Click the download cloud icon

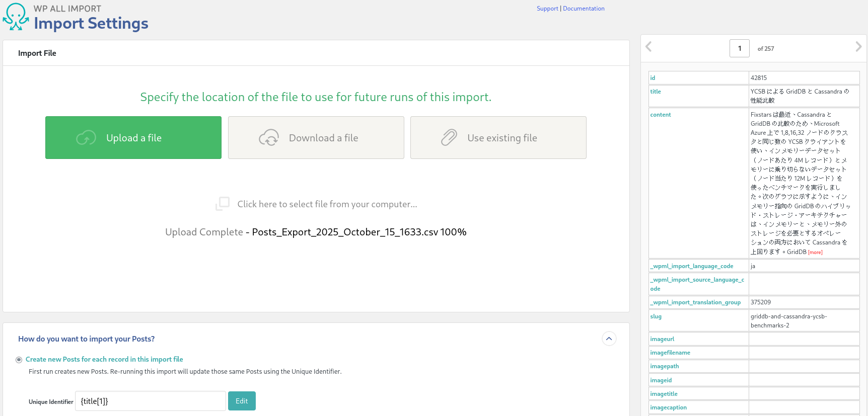(x=269, y=138)
